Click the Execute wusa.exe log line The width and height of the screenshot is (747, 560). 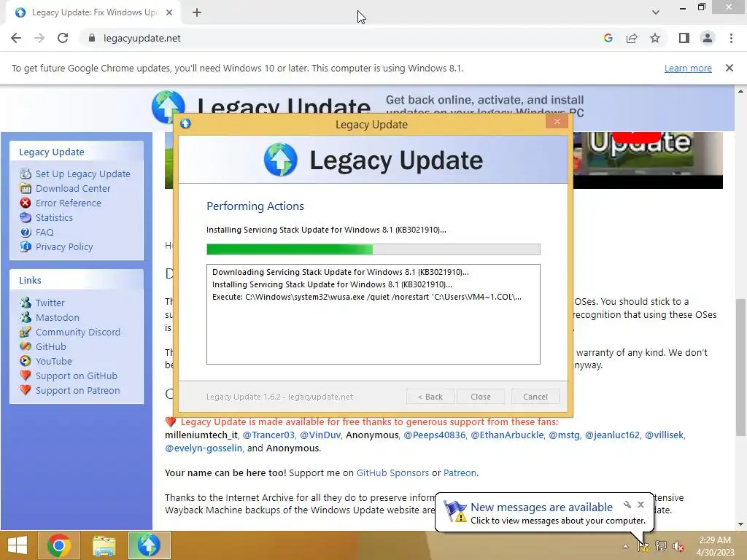coord(367,297)
